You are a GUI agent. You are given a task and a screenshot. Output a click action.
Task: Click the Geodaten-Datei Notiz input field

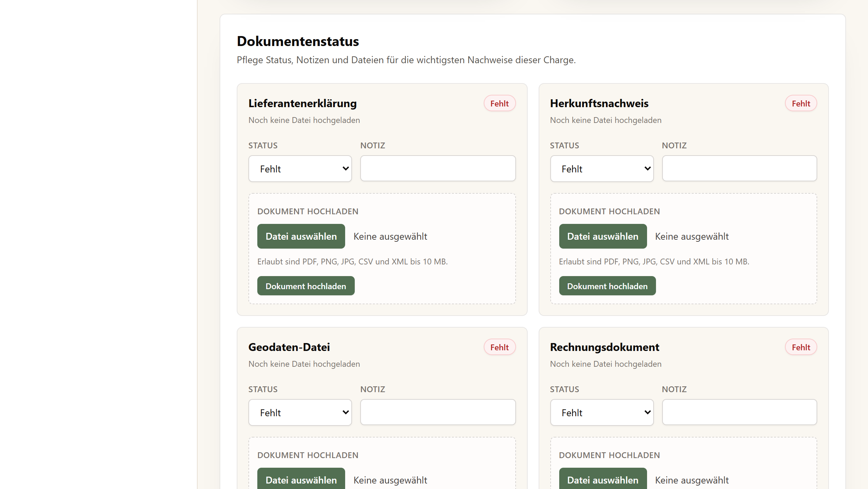[438, 412]
